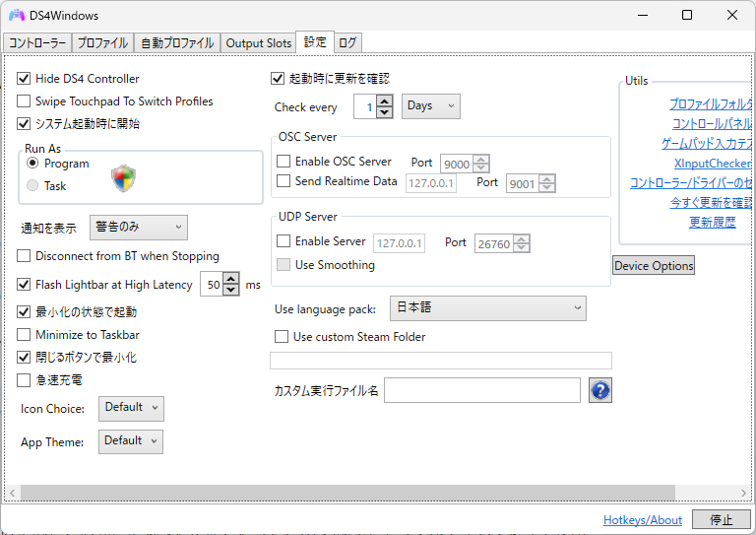
Task: Select the Task radio button
Action: pos(32,185)
